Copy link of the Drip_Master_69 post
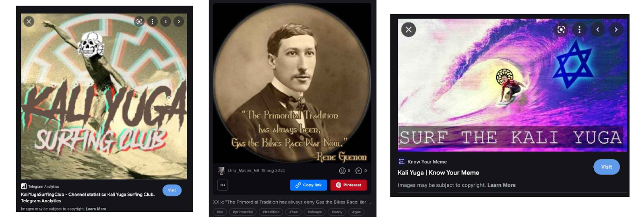Viewport: 644px width, 217px height. click(x=308, y=185)
